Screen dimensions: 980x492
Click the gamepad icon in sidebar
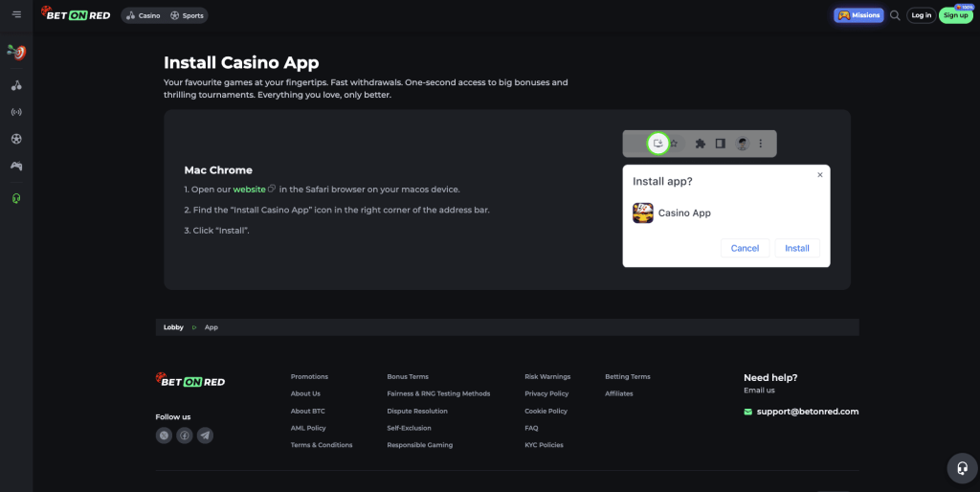pyautogui.click(x=16, y=166)
